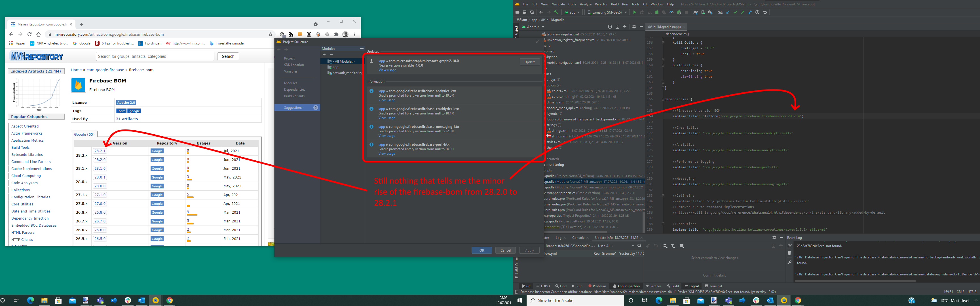This screenshot has width=980, height=306.
Task: Open the app run configuration dropdown
Action: 572,12
